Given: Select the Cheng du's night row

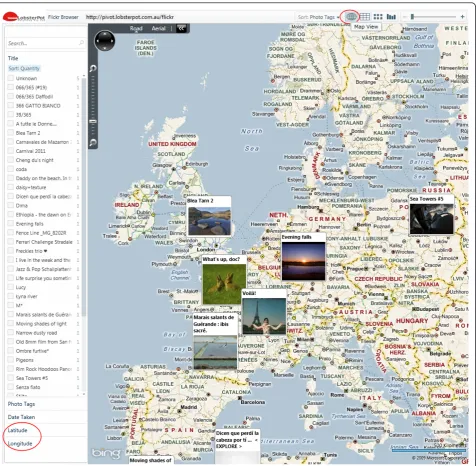Looking at the screenshot, I should (x=43, y=160).
